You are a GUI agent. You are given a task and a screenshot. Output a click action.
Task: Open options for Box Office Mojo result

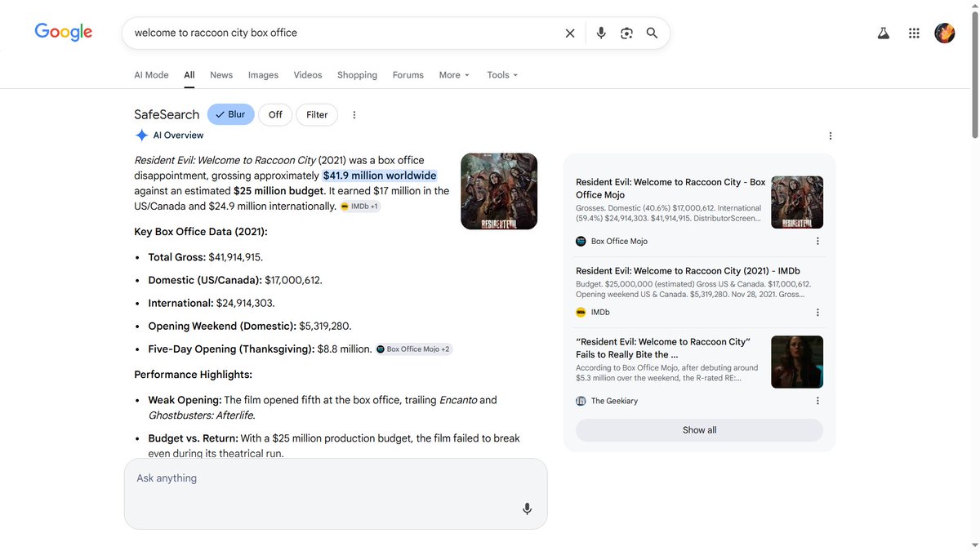point(817,242)
